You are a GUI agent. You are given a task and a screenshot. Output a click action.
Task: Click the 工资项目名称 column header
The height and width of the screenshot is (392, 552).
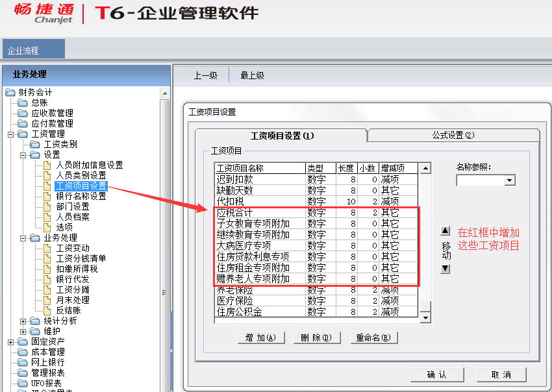coord(260,168)
